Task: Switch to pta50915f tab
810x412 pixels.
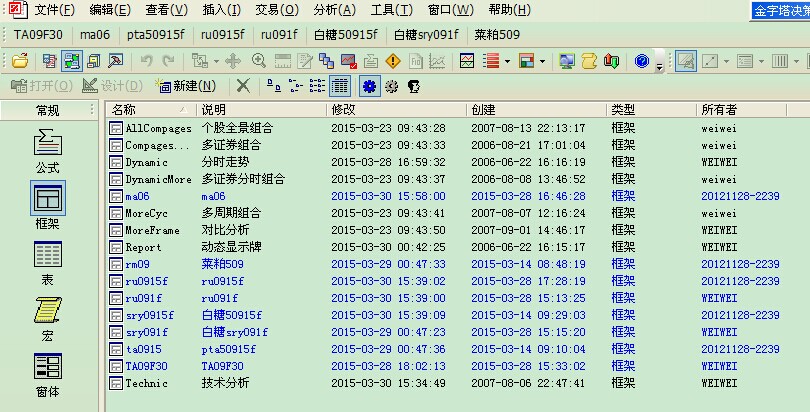Action: coord(155,35)
